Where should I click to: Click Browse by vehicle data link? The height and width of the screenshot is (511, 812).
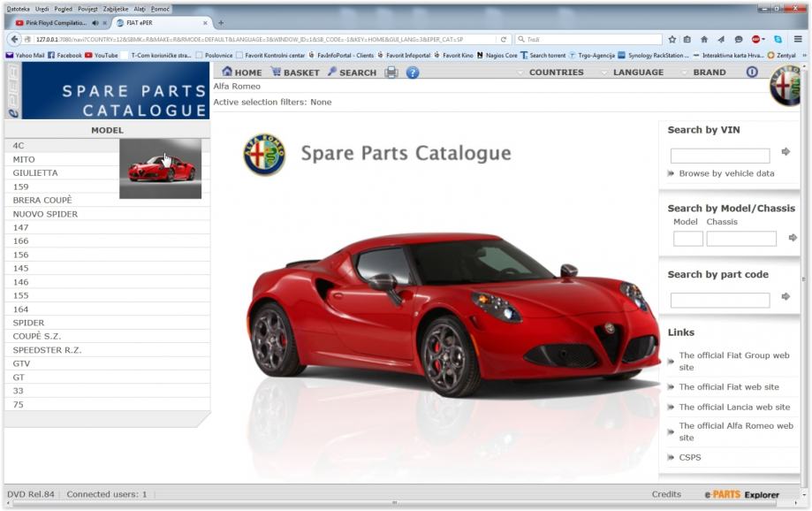[x=725, y=173]
